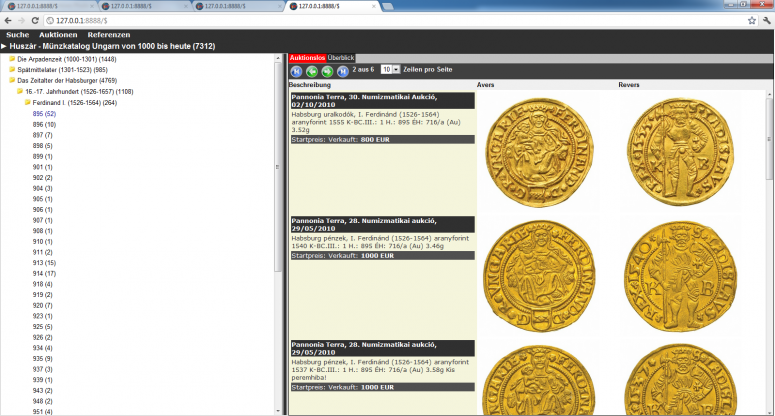Screen dimensions: 775x416
Task: View avers image of the 1537 coin
Action: pyautogui.click(x=539, y=379)
